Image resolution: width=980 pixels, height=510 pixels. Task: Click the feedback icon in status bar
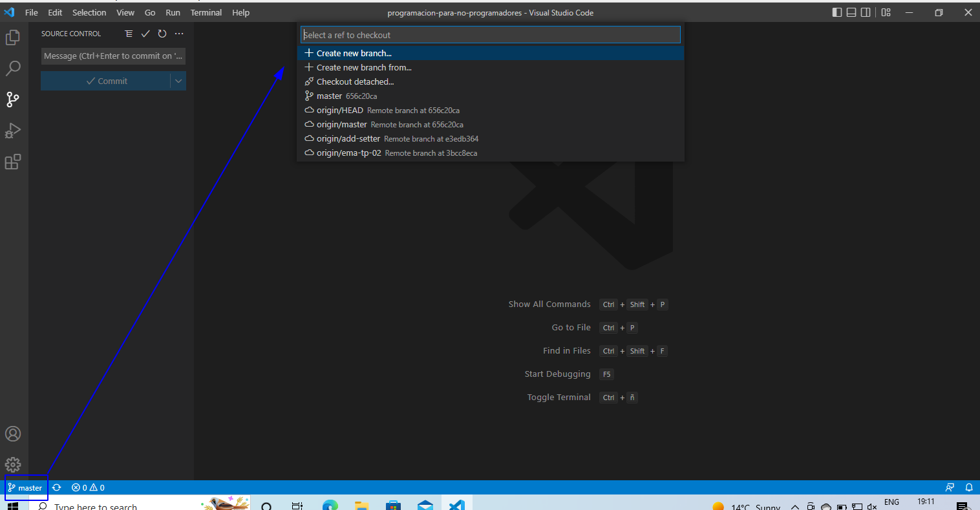[950, 487]
